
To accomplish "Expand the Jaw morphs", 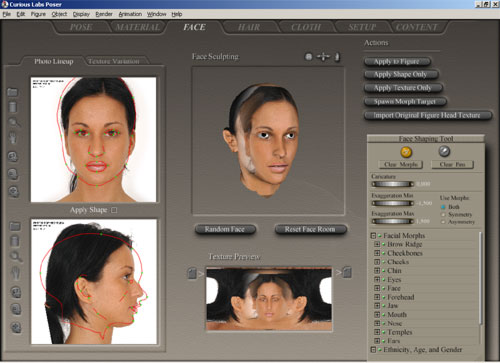I will [377, 306].
